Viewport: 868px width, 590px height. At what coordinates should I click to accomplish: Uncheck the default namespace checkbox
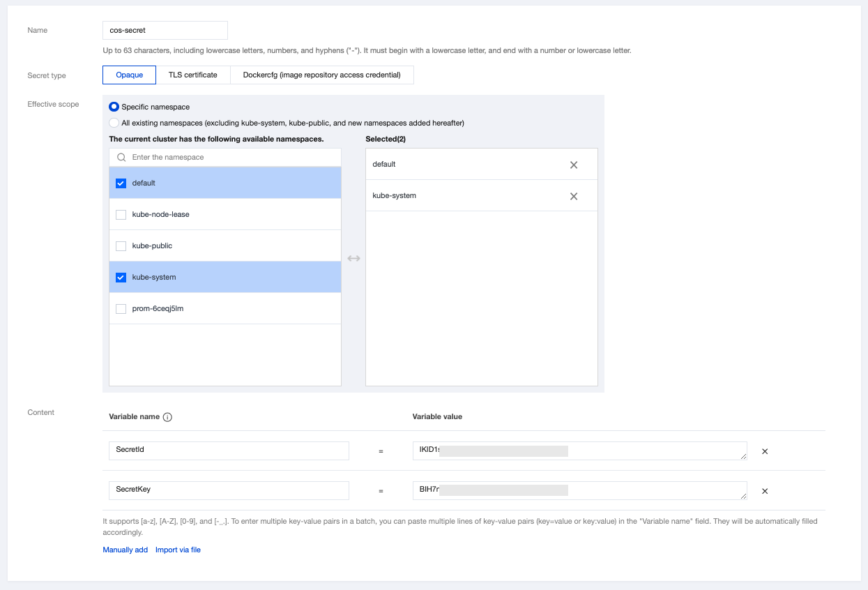pyautogui.click(x=121, y=183)
